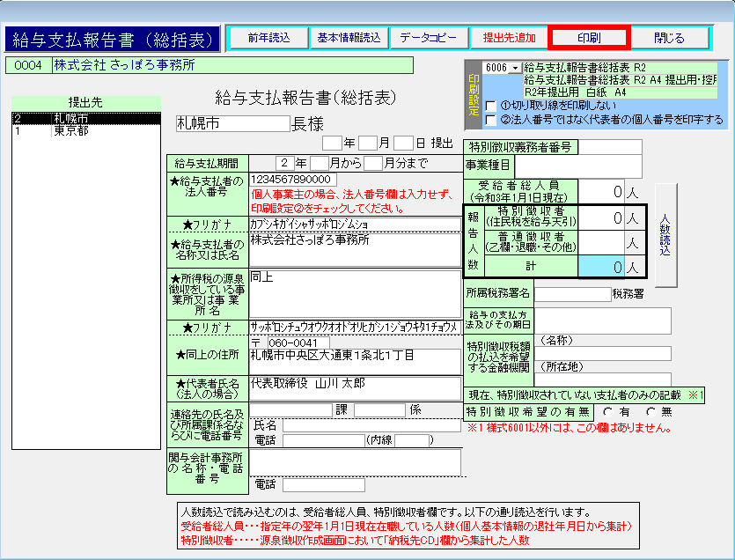The height and width of the screenshot is (560, 735).
Task: Select 無 for 特別徴収希望の有無
Action: (x=650, y=411)
